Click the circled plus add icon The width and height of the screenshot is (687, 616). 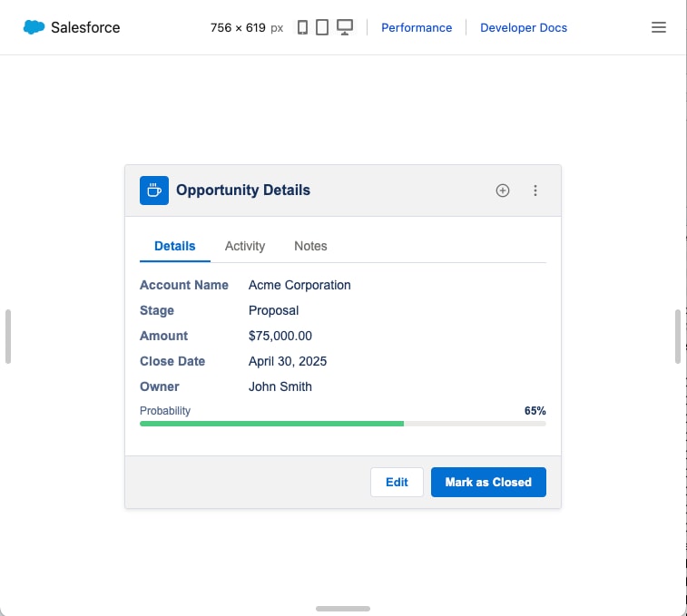(x=503, y=191)
